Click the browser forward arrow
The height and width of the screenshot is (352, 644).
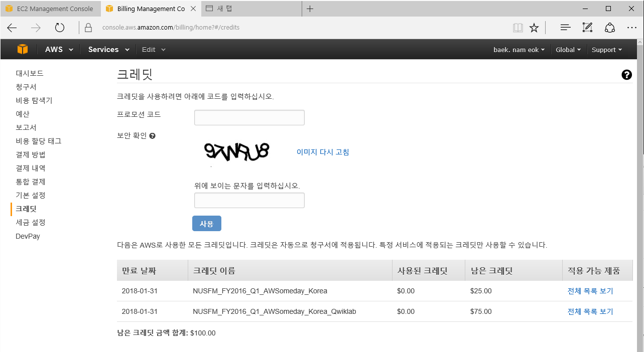tap(36, 28)
